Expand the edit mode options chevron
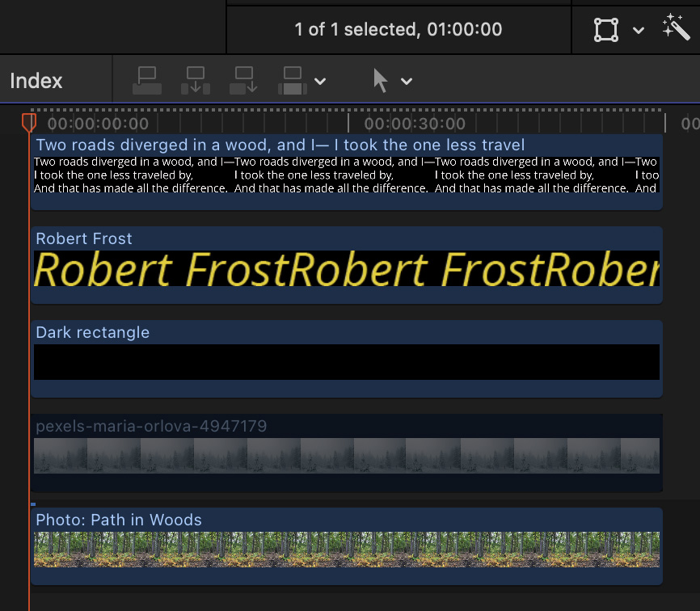This screenshot has width=700, height=611. tap(320, 82)
